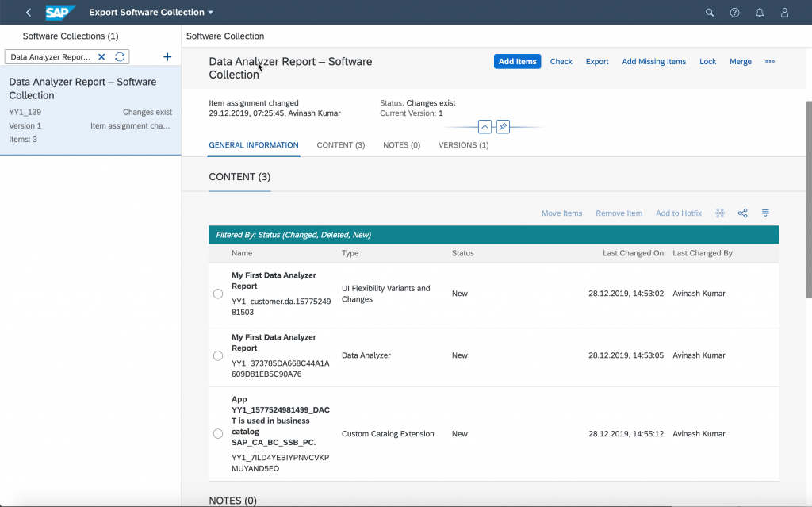Image resolution: width=812 pixels, height=507 pixels.
Task: Click Add Missing Items
Action: click(x=653, y=61)
